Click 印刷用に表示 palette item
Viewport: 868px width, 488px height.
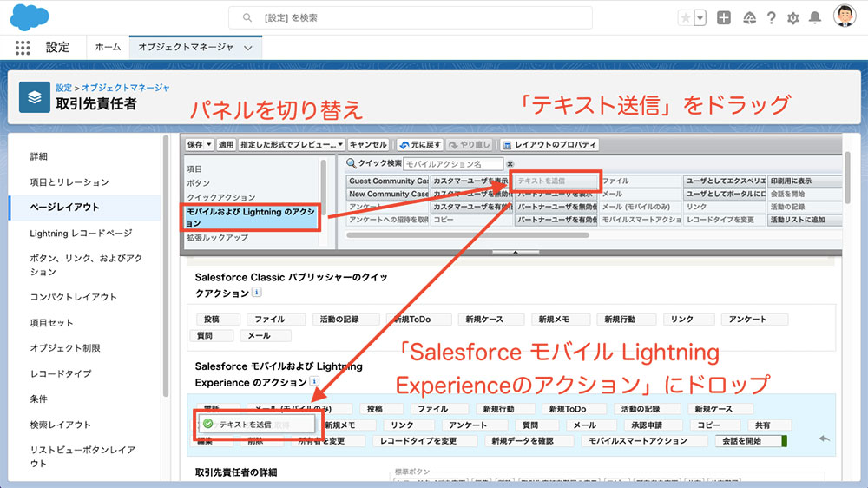(x=805, y=181)
